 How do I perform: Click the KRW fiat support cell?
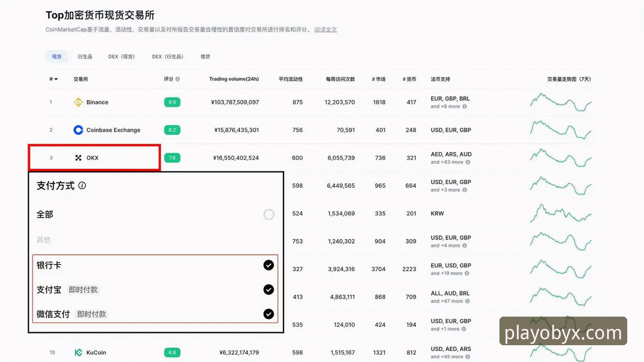(x=437, y=213)
